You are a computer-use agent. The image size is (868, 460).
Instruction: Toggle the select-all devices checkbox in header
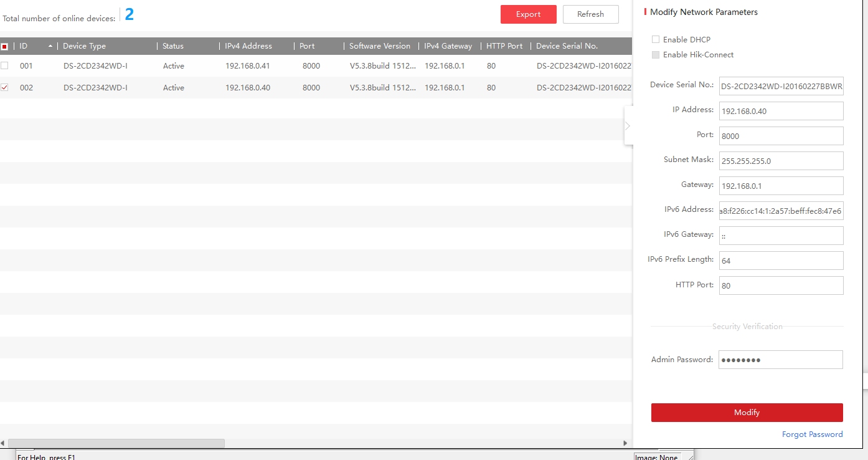click(x=4, y=46)
